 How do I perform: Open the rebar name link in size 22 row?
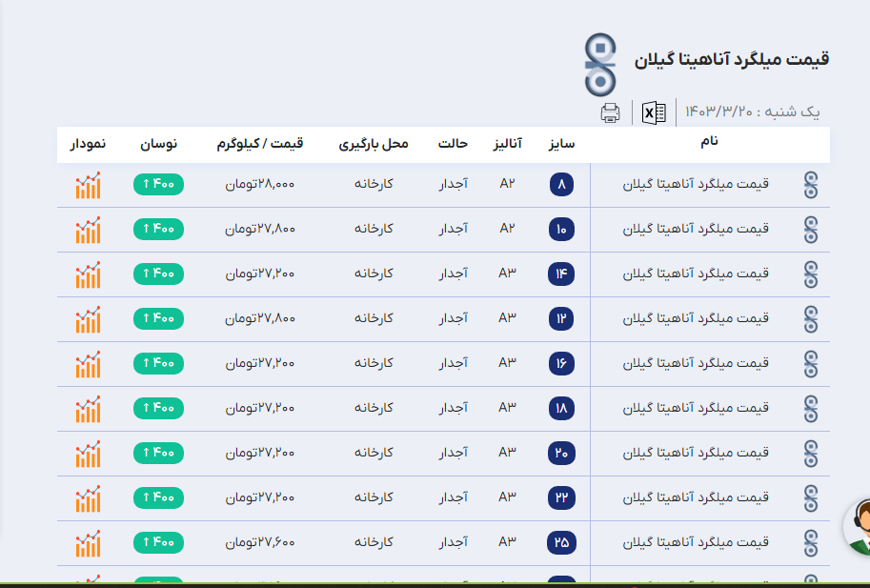696,497
